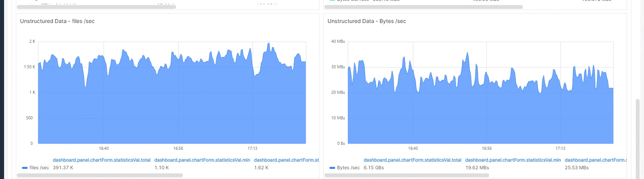644x179 pixels.
Task: Click truncated third statistics header in Bytes panel
Action: coord(595,160)
